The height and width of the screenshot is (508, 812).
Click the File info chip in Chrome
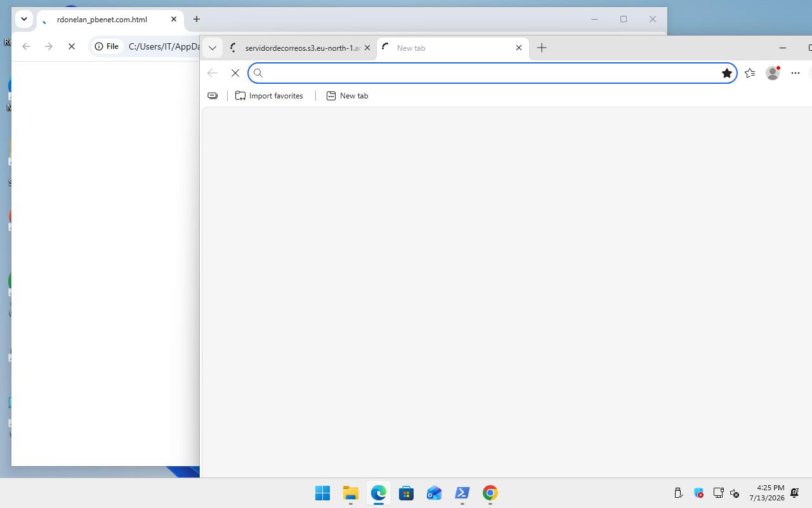[107, 46]
